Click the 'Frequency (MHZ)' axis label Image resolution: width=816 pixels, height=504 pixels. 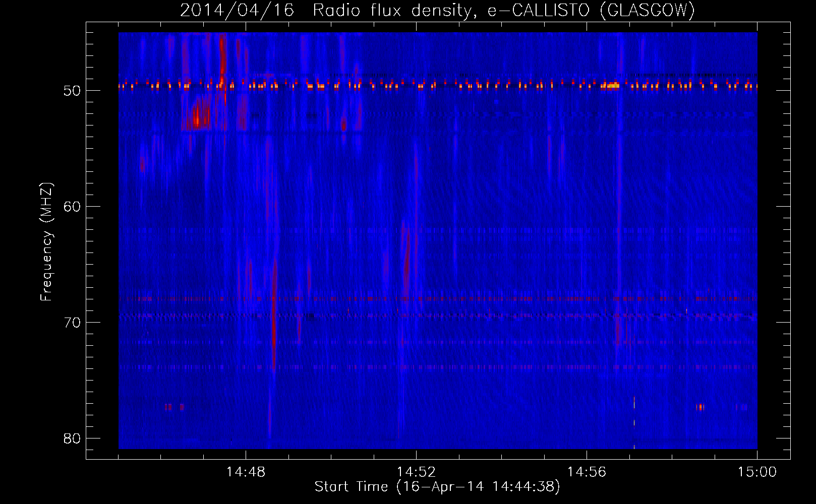46,242
